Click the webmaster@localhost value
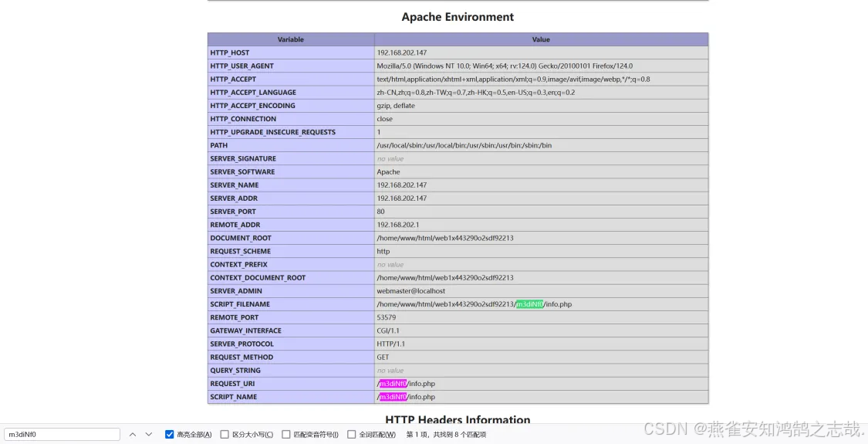 (x=410, y=291)
